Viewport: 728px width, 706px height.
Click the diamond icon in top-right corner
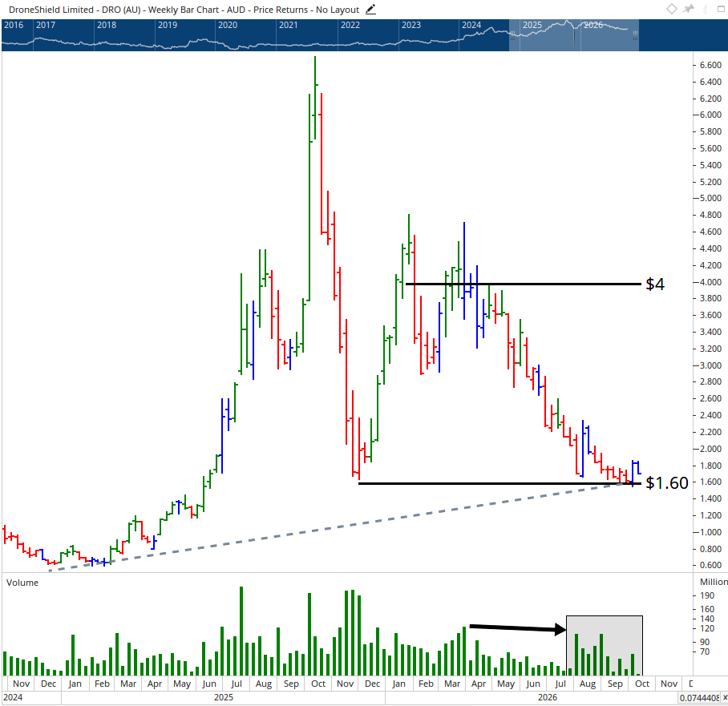pyautogui.click(x=671, y=9)
